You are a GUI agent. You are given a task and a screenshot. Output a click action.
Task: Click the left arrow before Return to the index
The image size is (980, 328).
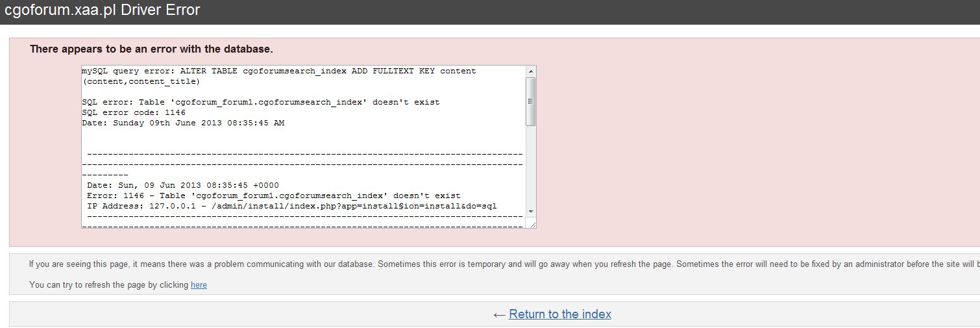point(498,314)
